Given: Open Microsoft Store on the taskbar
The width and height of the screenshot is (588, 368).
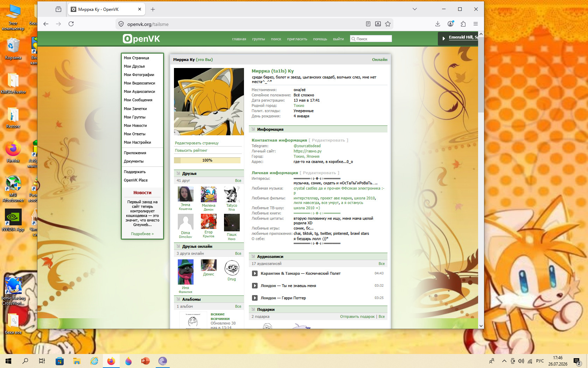Looking at the screenshot, I should coord(59,361).
